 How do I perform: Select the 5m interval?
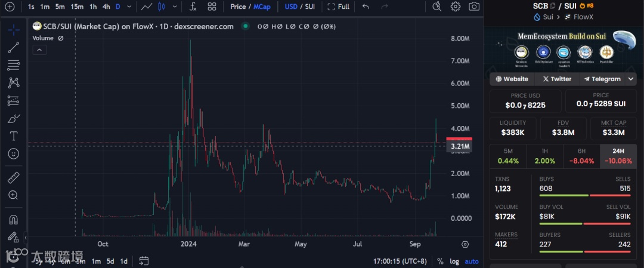(60, 7)
